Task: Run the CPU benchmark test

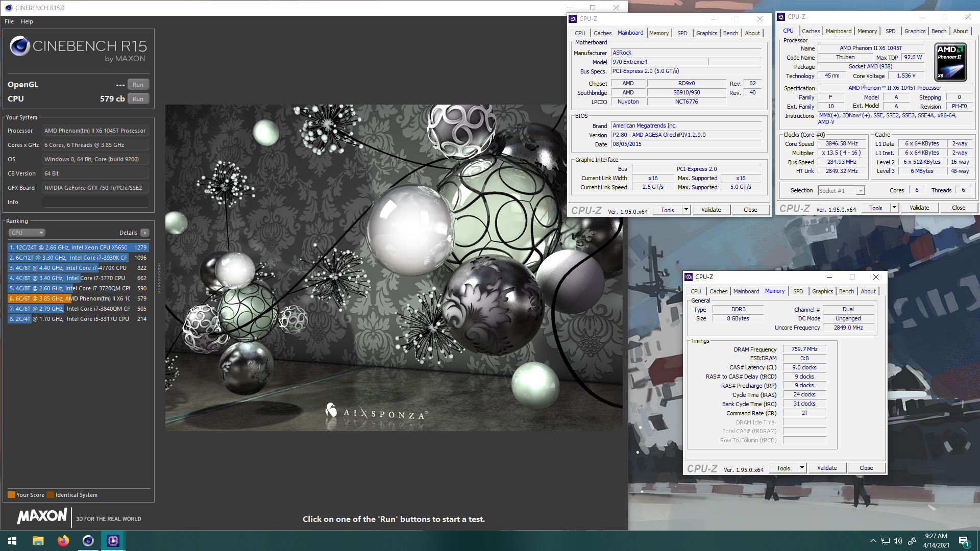Action: (138, 99)
